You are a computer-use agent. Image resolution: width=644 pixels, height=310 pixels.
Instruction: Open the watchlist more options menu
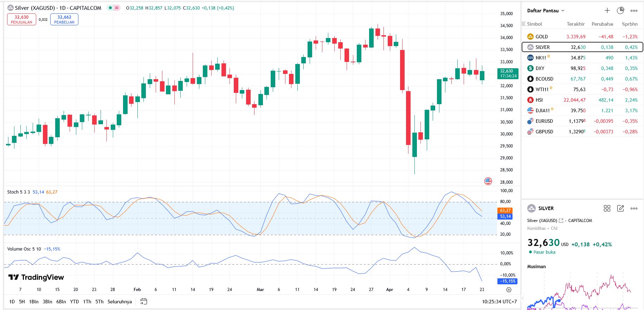[634, 11]
